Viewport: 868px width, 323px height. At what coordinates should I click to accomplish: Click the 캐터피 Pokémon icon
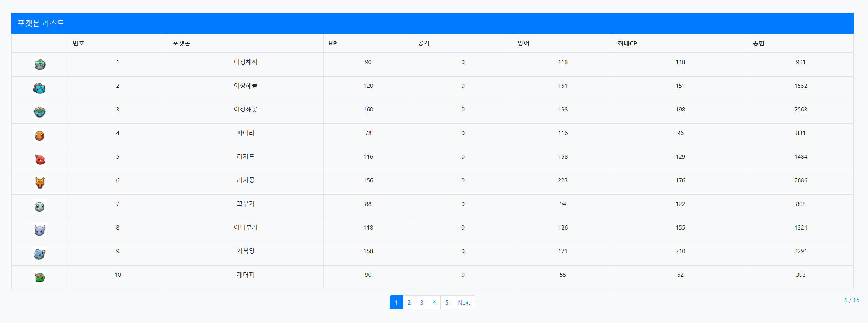[40, 277]
